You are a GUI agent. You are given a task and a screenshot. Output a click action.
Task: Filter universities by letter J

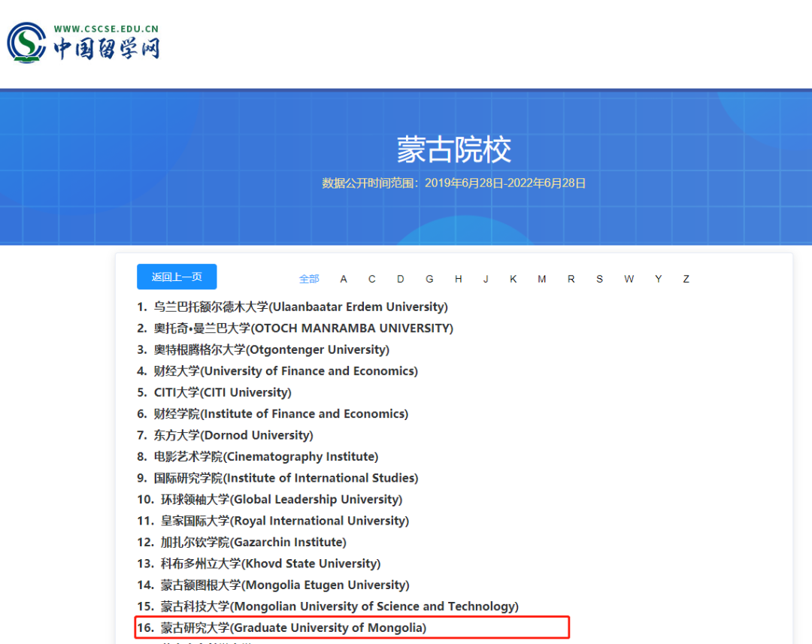pos(486,279)
